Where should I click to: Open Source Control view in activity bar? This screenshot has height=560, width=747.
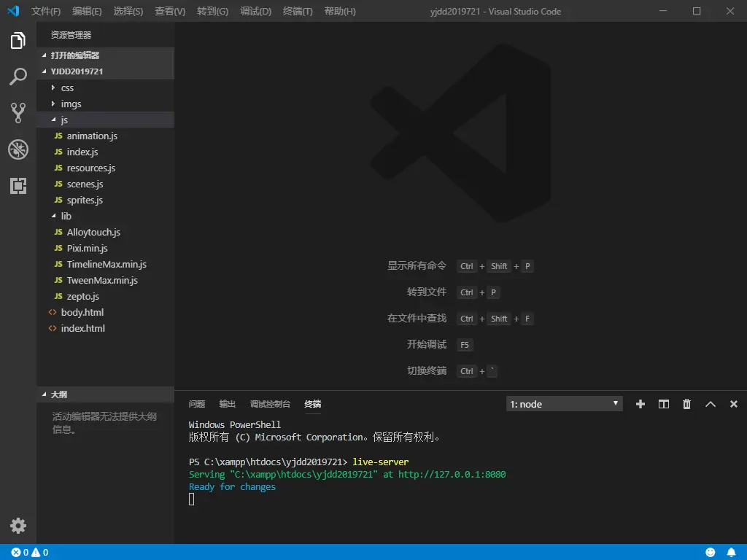point(18,113)
